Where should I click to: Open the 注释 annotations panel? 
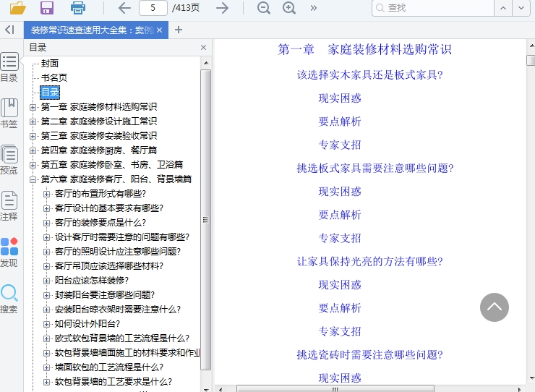[x=9, y=206]
